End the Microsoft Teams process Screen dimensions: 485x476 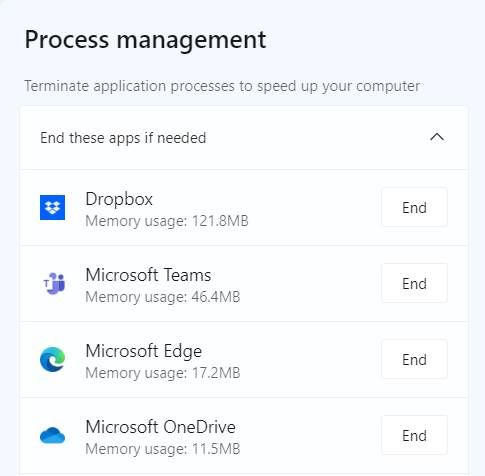(x=414, y=283)
